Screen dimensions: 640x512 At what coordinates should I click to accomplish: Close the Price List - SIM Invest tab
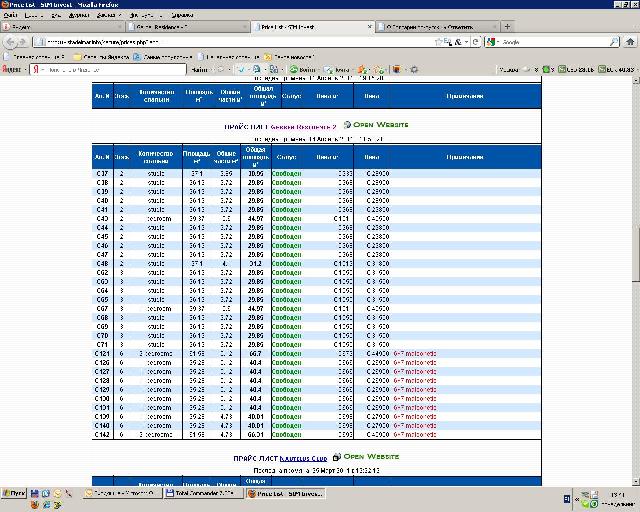point(369,27)
